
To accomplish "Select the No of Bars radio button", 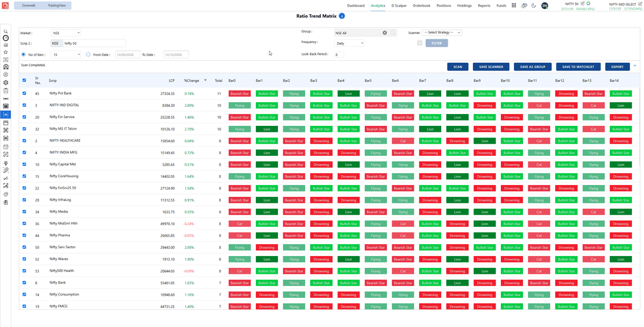I will click(23, 54).
